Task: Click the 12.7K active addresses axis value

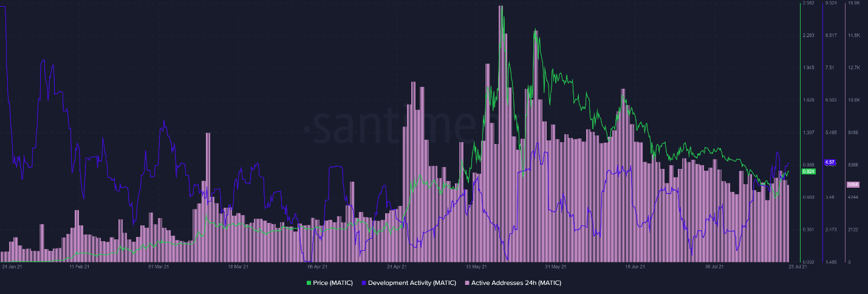Action: click(853, 67)
